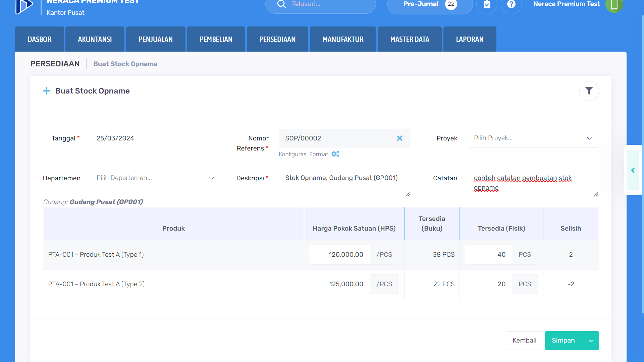
Task: Click the Simpan button
Action: [x=563, y=341]
